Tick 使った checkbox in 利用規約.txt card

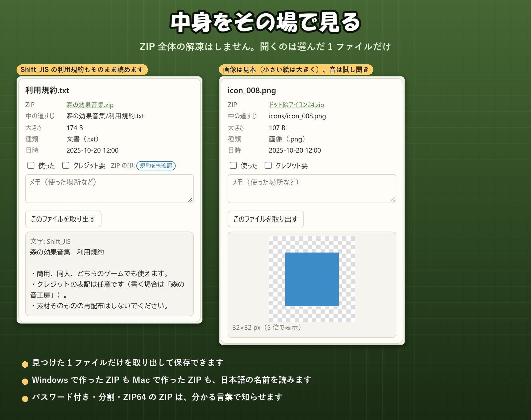(x=31, y=165)
